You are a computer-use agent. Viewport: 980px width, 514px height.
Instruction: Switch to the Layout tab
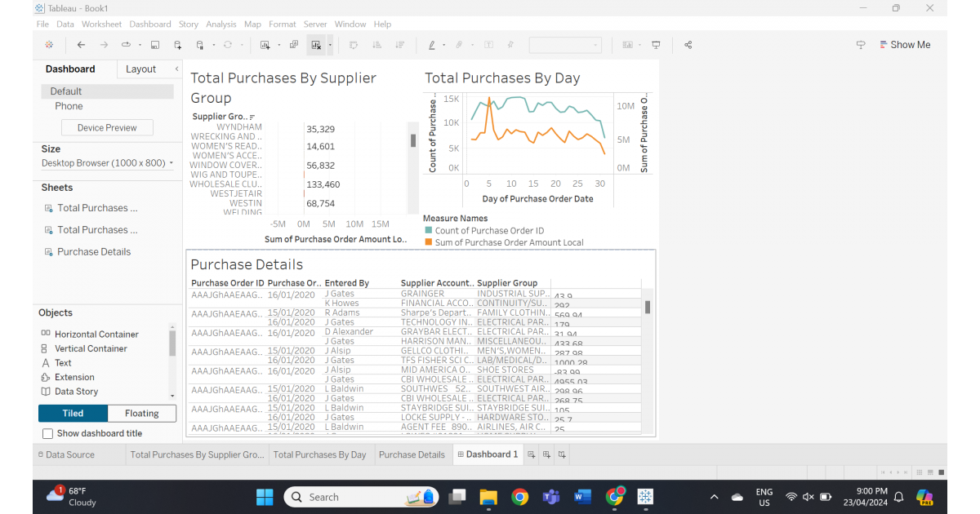click(x=140, y=69)
